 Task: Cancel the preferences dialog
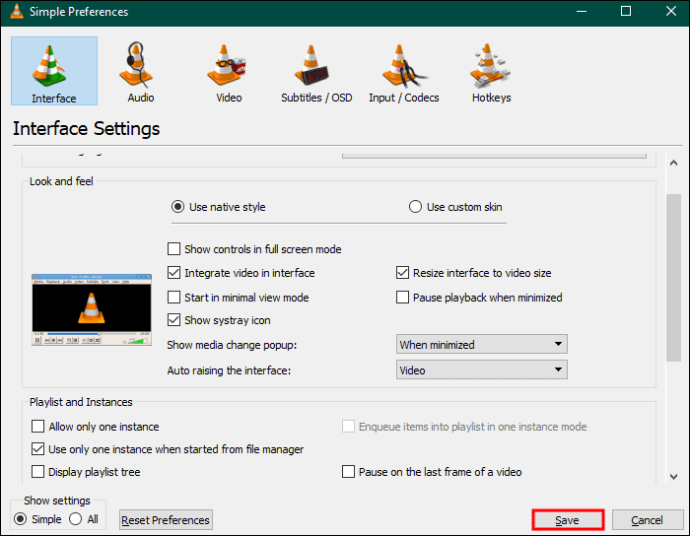tap(647, 520)
